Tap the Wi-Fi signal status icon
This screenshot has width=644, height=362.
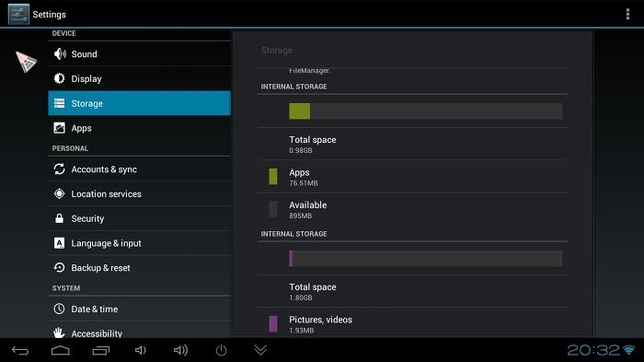click(628, 350)
